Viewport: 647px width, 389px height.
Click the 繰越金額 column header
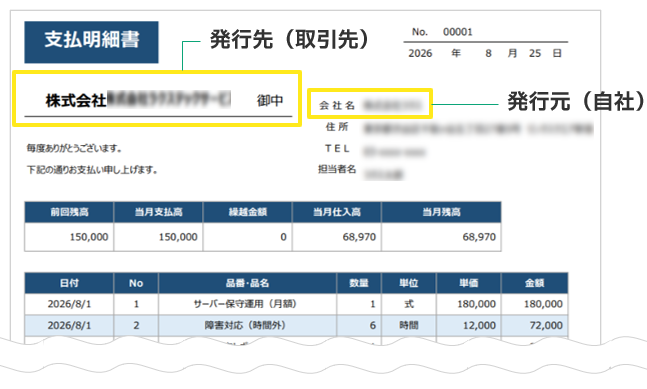pos(248,212)
